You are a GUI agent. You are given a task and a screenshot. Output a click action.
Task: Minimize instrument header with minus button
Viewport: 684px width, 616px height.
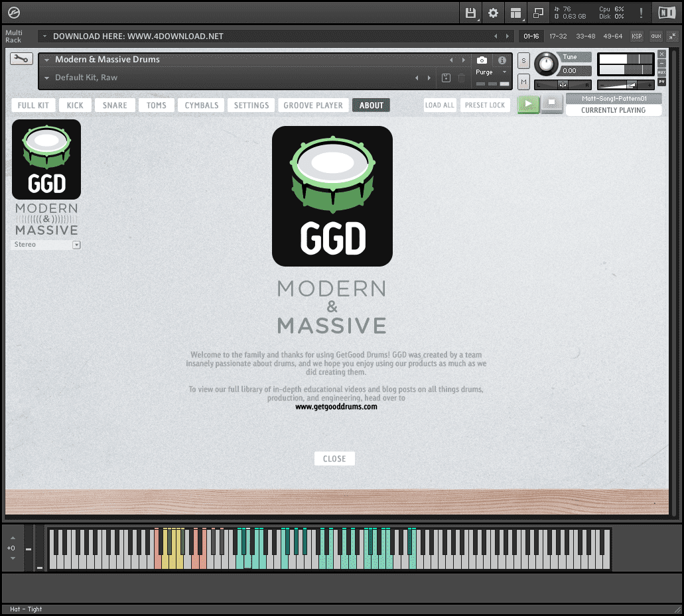click(661, 63)
